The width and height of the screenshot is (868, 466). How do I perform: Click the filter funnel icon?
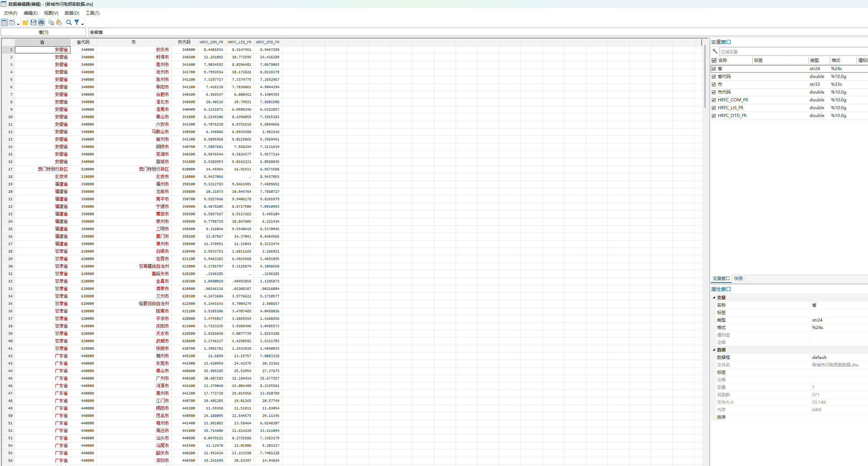click(x=77, y=22)
